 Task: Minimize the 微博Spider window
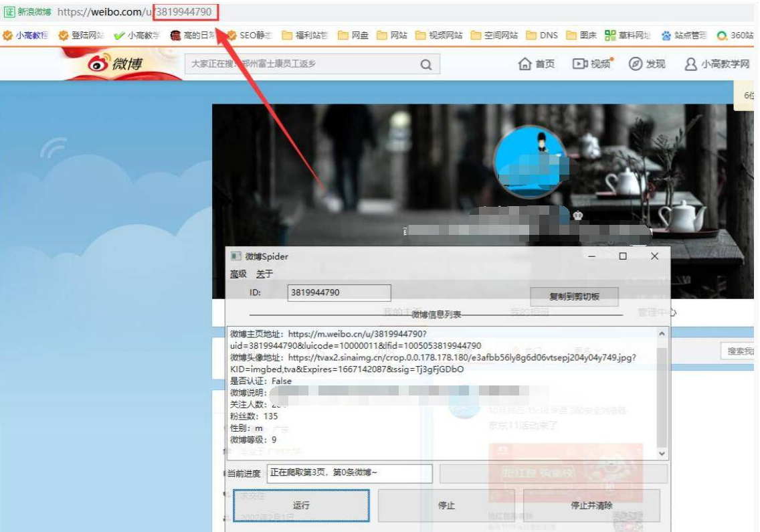coord(592,256)
